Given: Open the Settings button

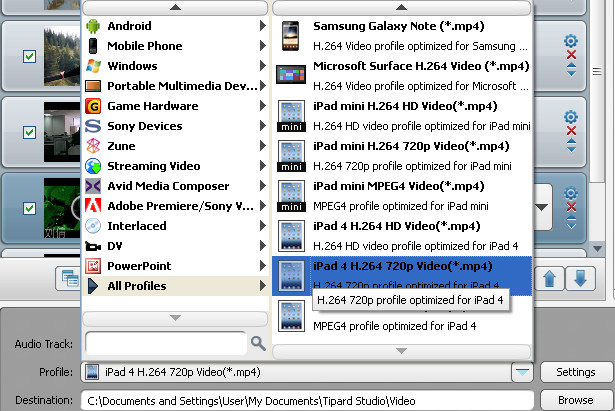Looking at the screenshot, I should [x=576, y=372].
